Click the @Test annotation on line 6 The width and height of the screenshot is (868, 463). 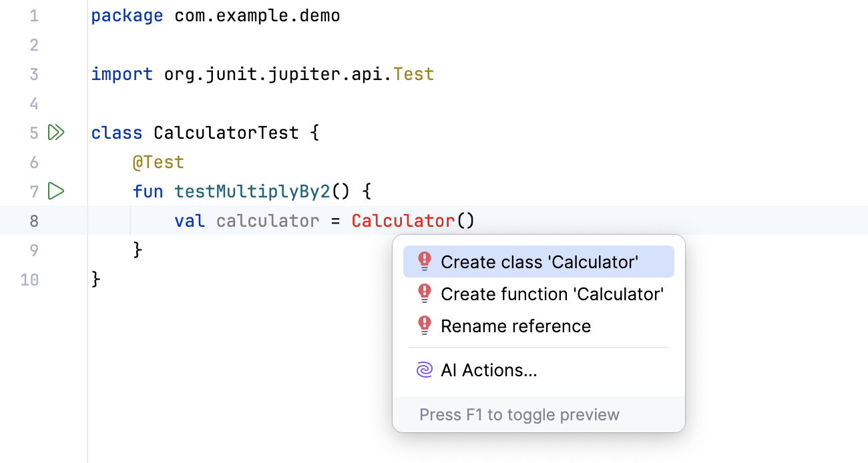point(158,162)
